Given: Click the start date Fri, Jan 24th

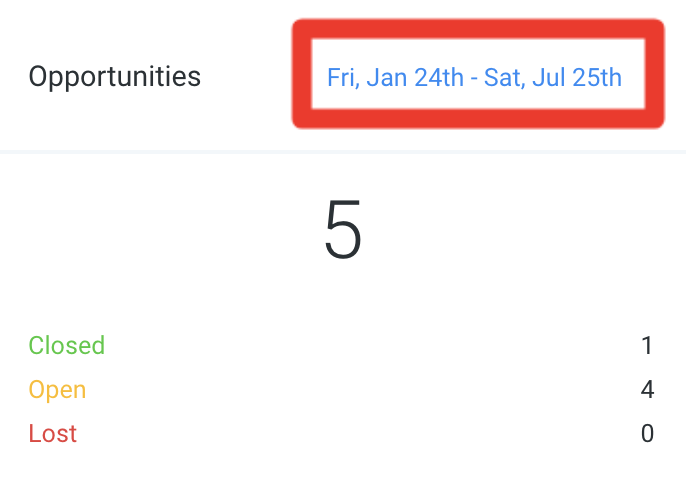Looking at the screenshot, I should click(x=396, y=77).
